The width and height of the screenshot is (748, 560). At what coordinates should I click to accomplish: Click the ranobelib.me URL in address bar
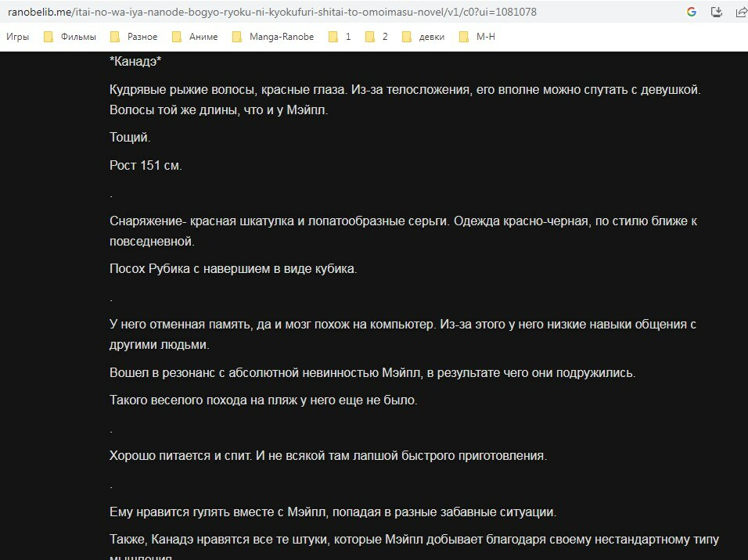point(272,13)
